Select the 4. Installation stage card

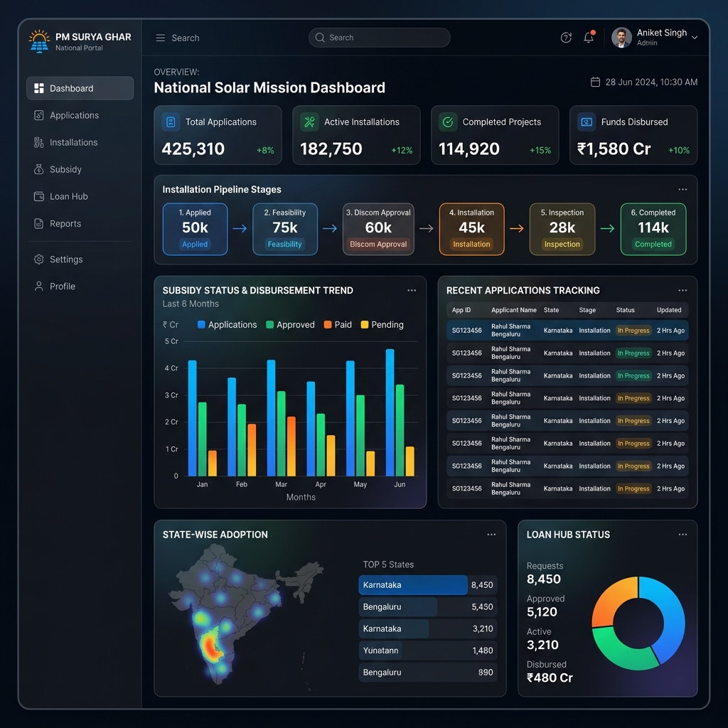tap(472, 229)
